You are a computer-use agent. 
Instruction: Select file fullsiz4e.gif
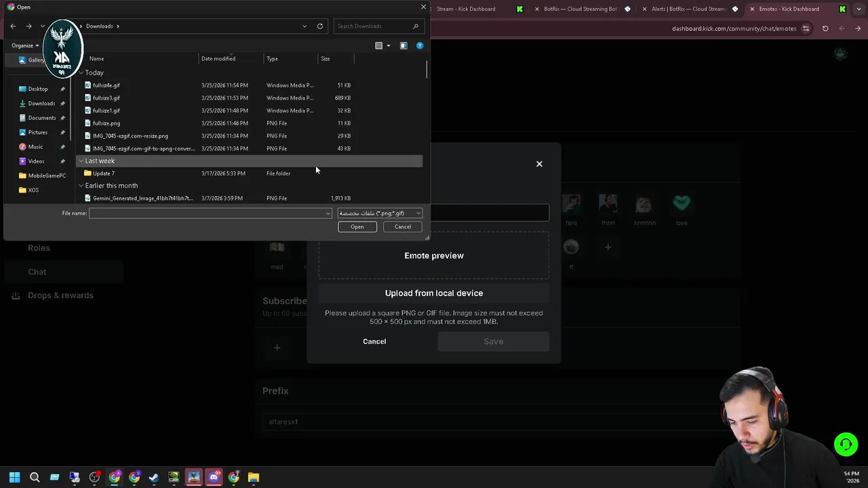tap(106, 85)
